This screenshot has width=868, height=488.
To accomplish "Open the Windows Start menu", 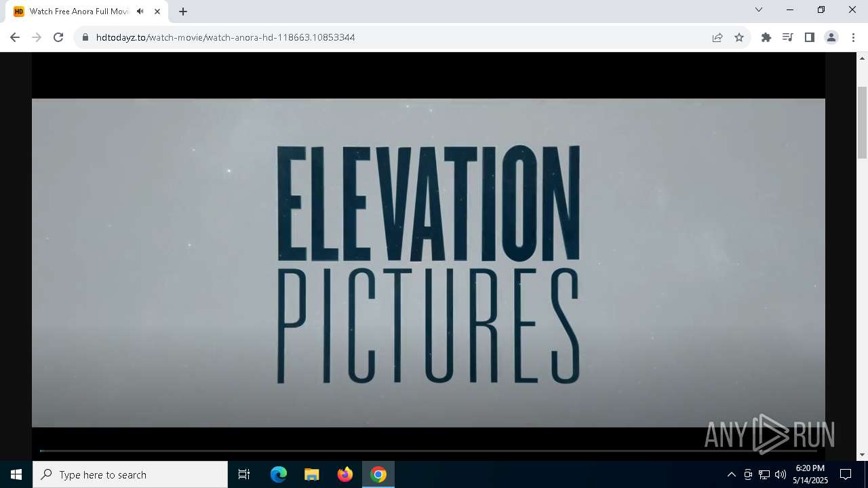I will tap(16, 474).
